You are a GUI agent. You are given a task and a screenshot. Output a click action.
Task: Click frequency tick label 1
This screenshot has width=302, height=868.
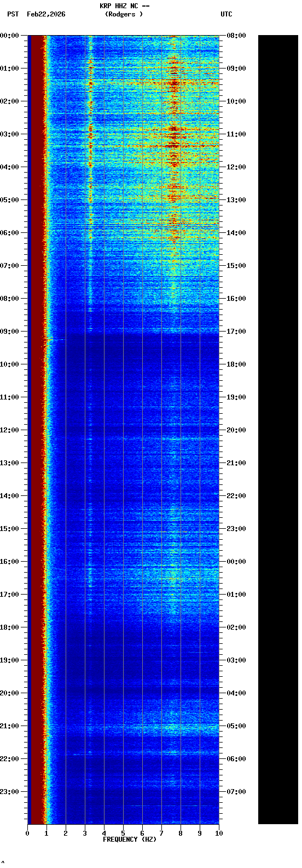pos(47,833)
